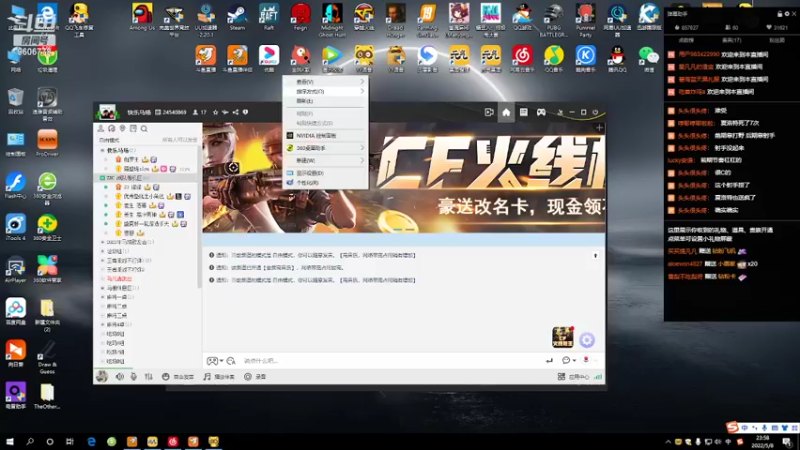The width and height of the screenshot is (800, 450).
Task: Select the highlighted ZBC sub-channel row
Action: (145, 178)
